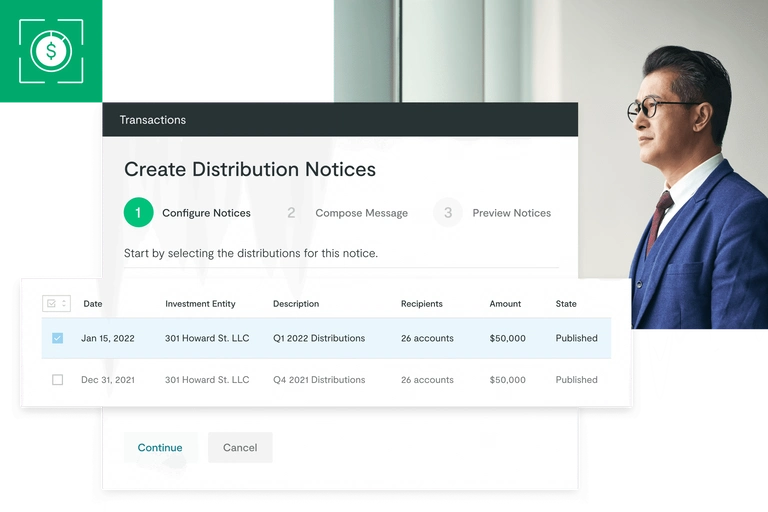Click the State column header
Viewport: 768px width, 512px height.
point(566,304)
